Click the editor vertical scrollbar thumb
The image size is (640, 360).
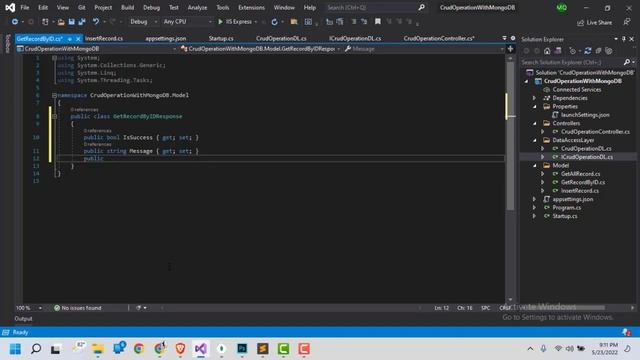(510, 137)
